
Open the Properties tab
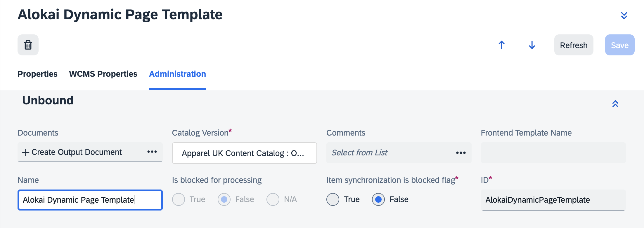37,74
